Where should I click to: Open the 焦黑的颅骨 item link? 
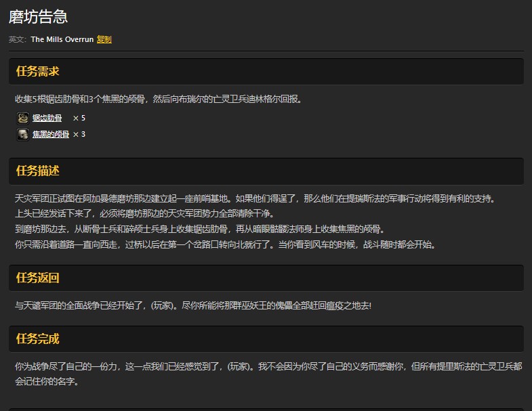[x=51, y=134]
